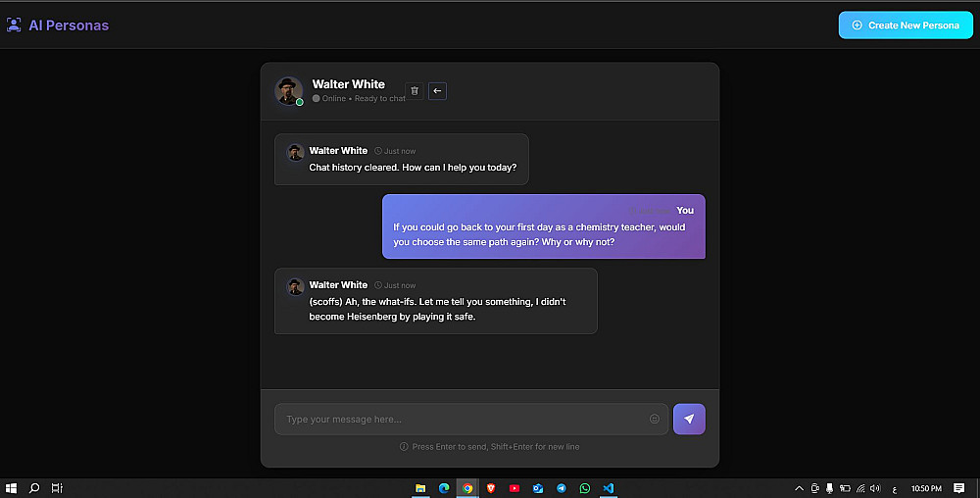
Task: Open Wi-Fi network tray icon
Action: point(860,488)
